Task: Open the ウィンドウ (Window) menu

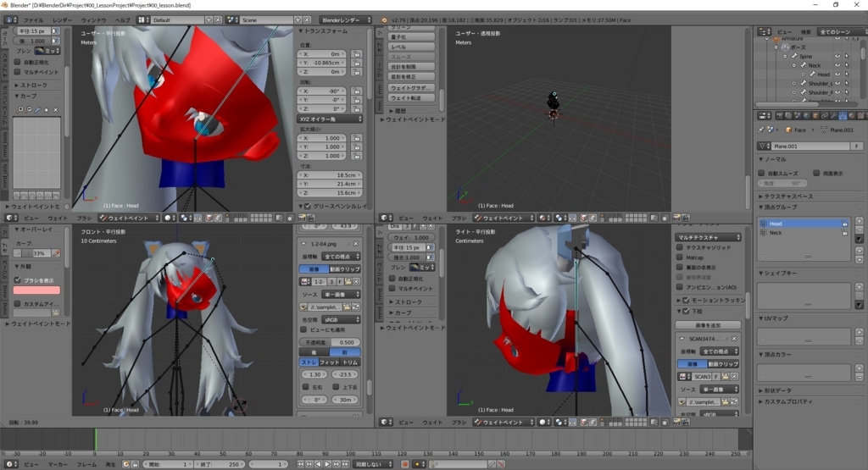Action: [93, 20]
